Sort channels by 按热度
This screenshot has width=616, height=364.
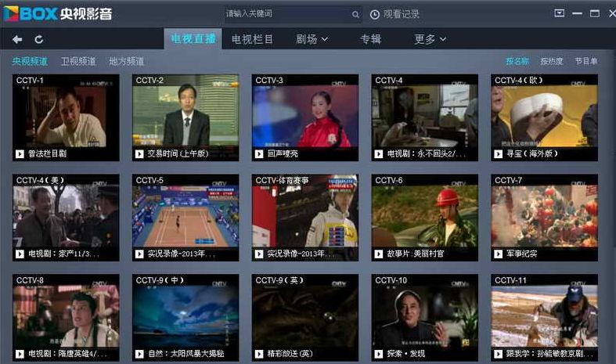pyautogui.click(x=551, y=61)
